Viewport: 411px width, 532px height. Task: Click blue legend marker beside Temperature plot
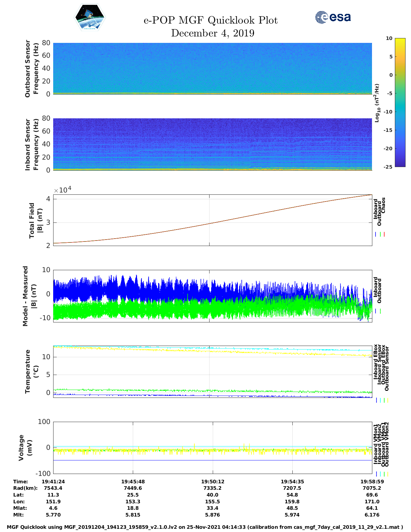click(x=377, y=400)
